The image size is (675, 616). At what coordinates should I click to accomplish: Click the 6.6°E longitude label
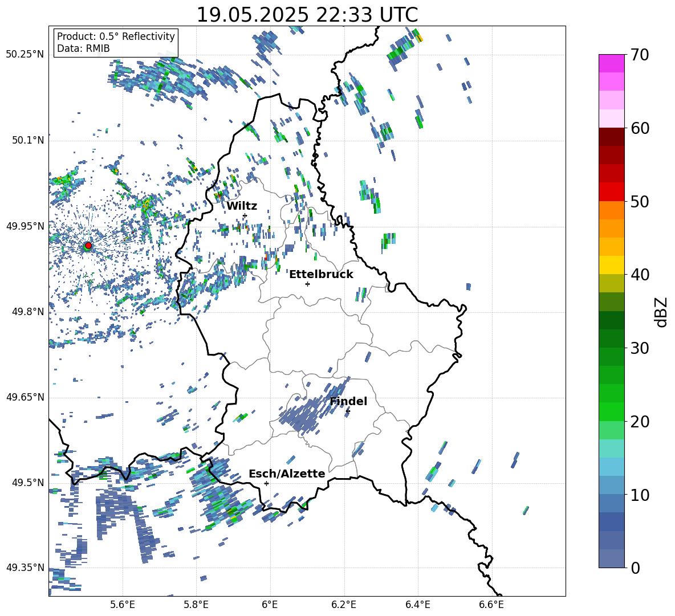[491, 605]
